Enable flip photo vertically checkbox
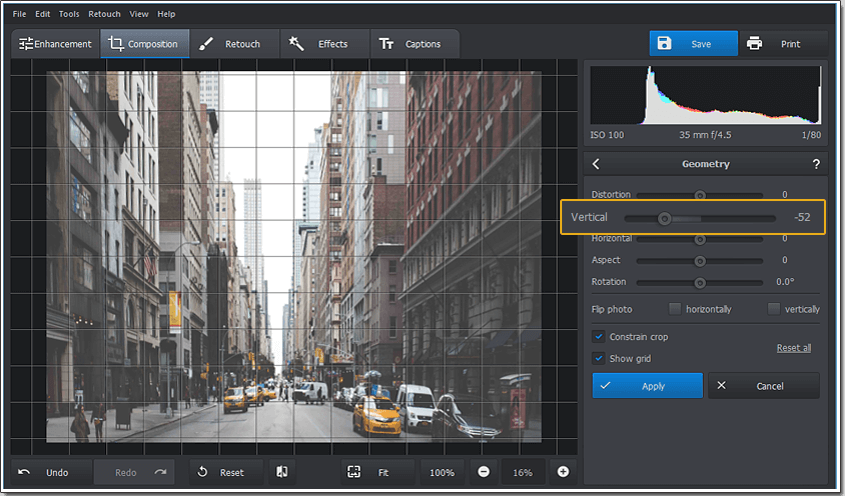This screenshot has height=496, width=845. (x=773, y=308)
